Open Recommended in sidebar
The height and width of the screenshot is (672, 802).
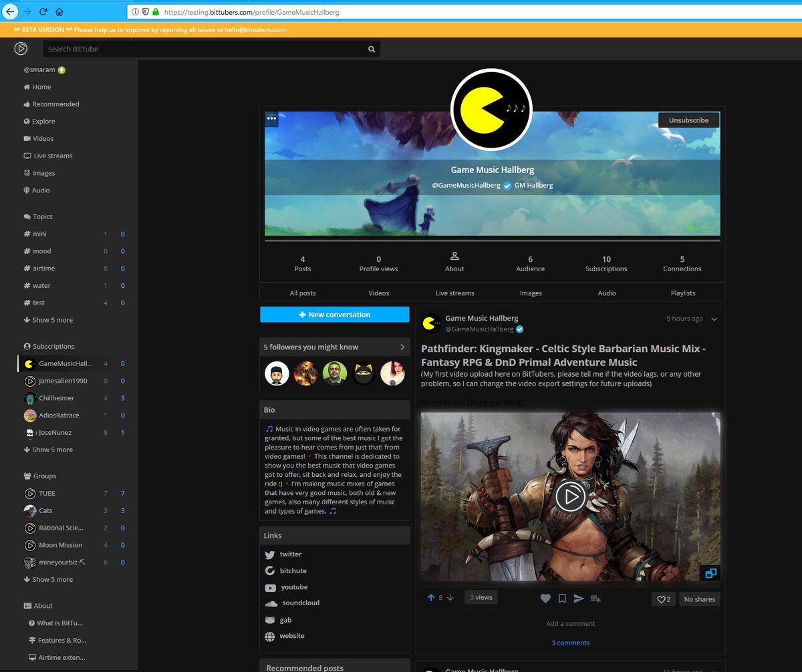(x=51, y=104)
